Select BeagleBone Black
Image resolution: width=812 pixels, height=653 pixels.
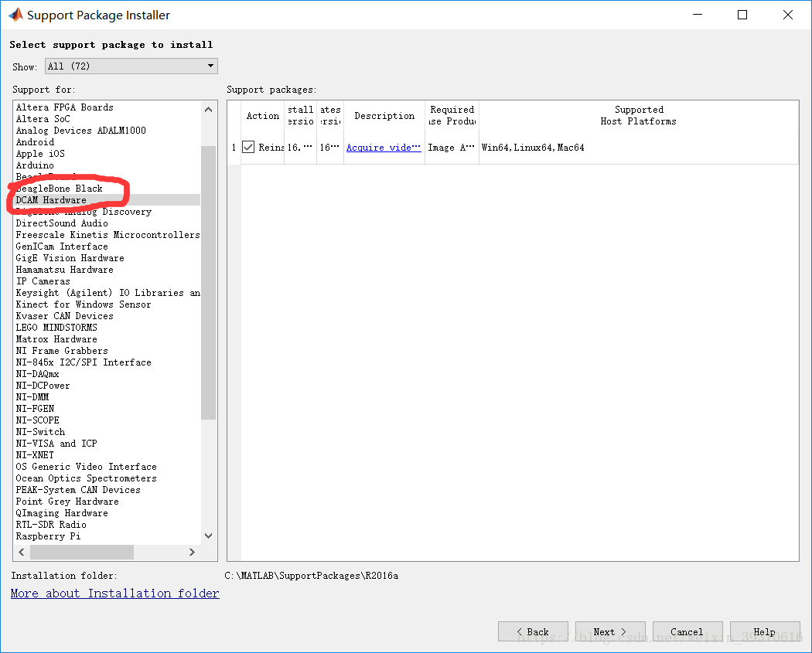tap(107, 189)
